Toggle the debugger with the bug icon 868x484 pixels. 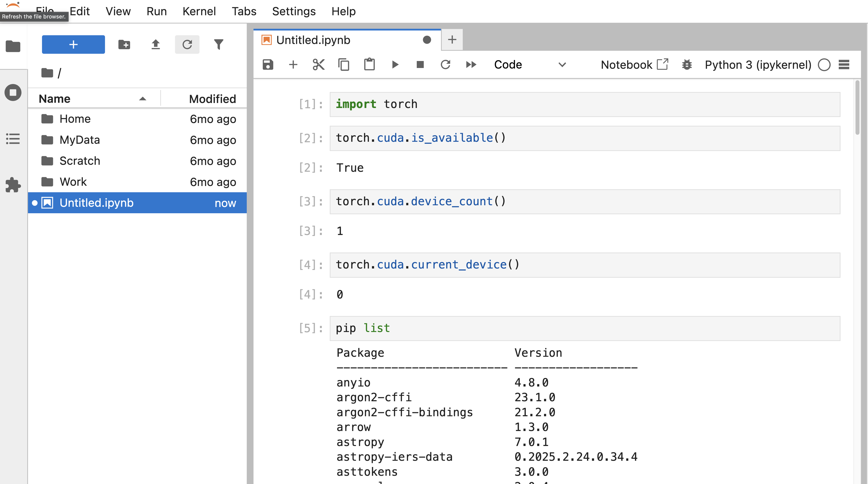[x=687, y=64]
